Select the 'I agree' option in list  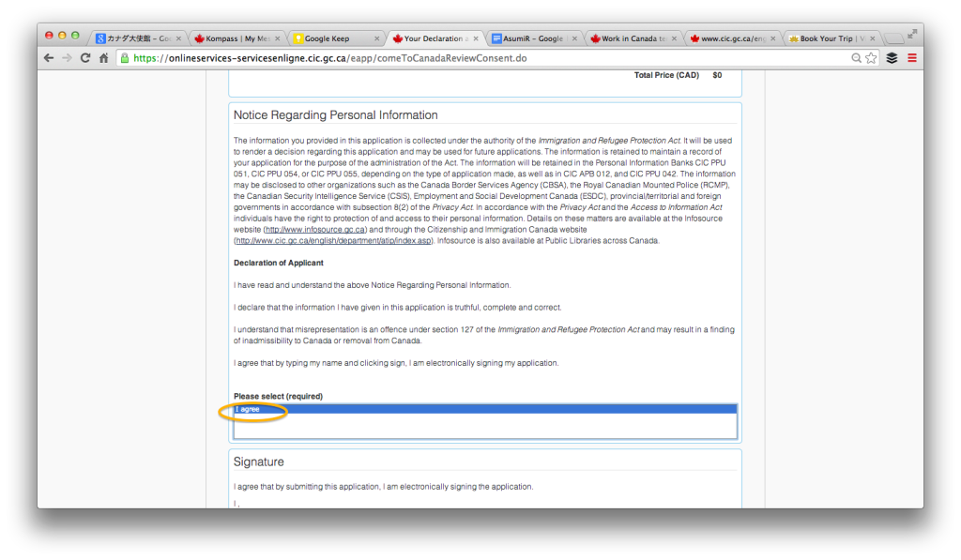coord(485,409)
